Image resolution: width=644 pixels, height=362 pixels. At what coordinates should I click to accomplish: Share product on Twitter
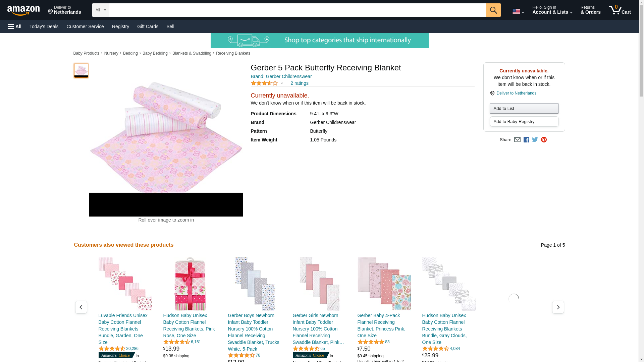535,140
